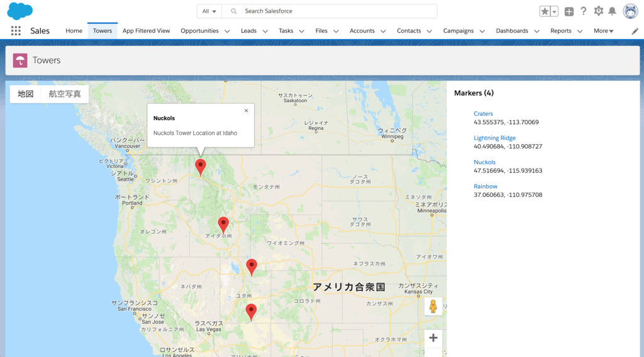Close the Nuckols info window
This screenshot has height=357, width=644.
pos(246,111)
